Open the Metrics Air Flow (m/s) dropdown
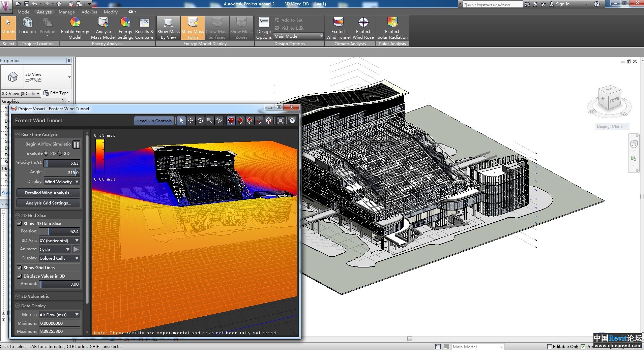 (x=59, y=315)
